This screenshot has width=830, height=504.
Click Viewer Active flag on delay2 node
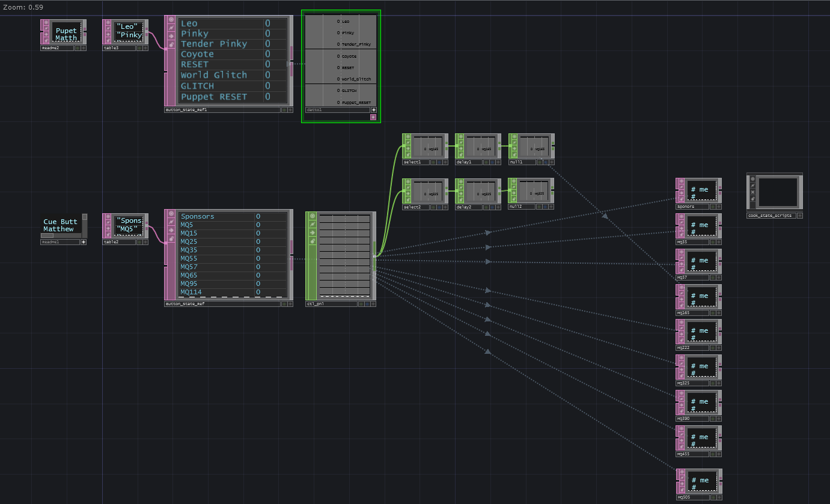461,183
